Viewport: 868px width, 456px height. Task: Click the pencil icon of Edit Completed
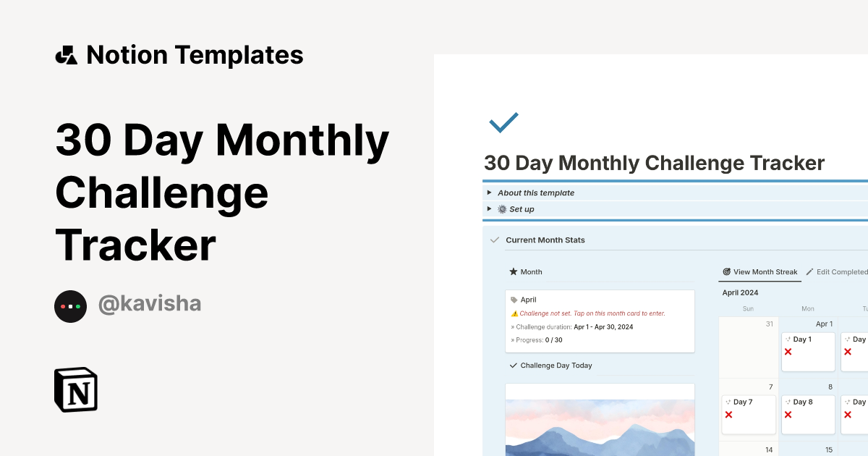click(x=809, y=272)
